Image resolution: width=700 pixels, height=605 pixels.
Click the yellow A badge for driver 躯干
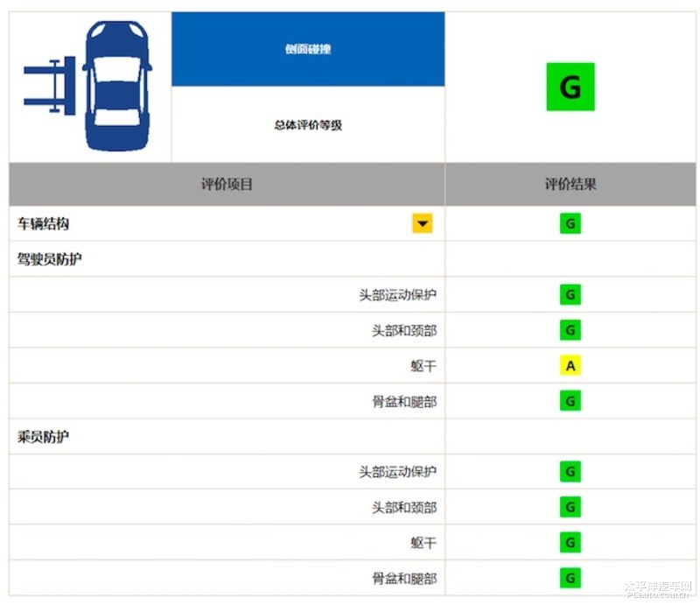coord(570,365)
